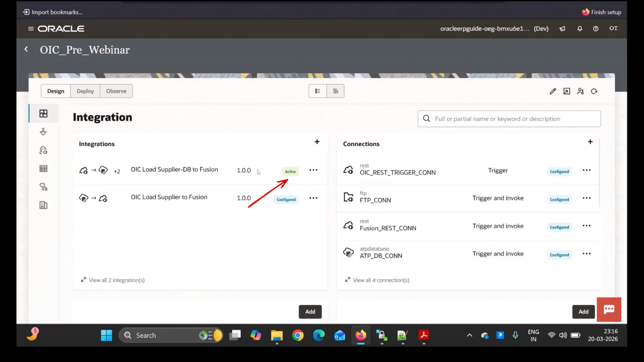Click the notifications bell icon
Image resolution: width=644 pixels, height=362 pixels.
tap(580, 28)
